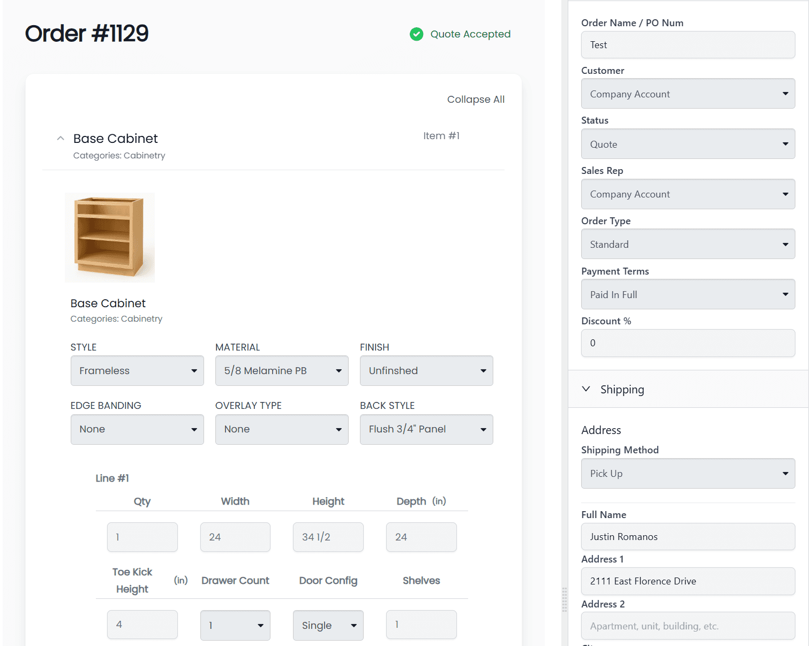The image size is (812, 646).
Task: Click the green Quote Accepted checkmark icon
Action: (417, 34)
